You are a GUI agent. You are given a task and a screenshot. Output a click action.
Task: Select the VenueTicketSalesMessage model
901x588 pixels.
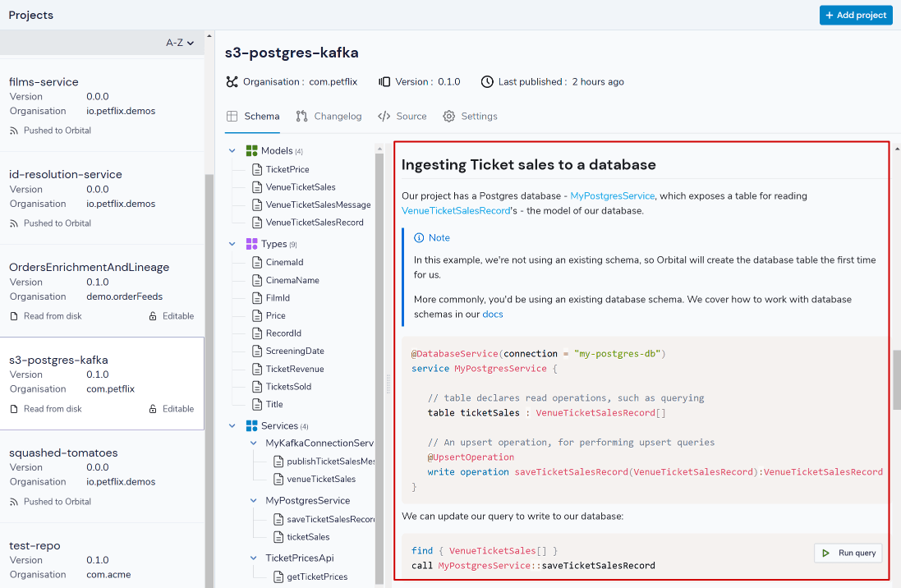point(312,204)
